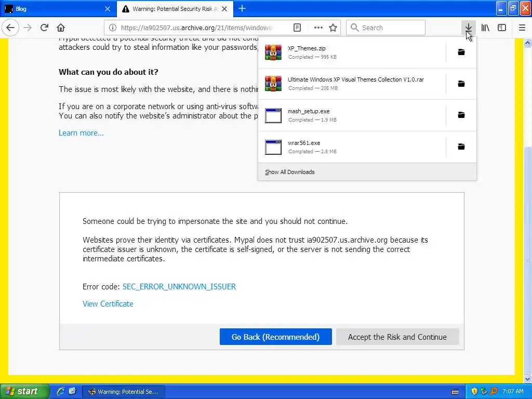The image size is (532, 399).
Task: Follow the Learn more... link
Action: [x=81, y=133]
